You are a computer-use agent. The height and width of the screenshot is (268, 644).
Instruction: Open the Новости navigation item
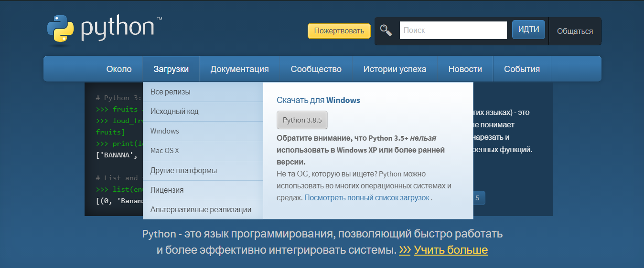point(465,69)
